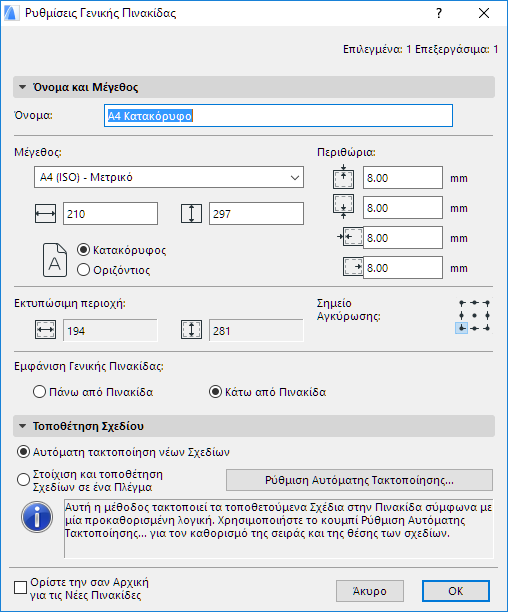Click the right margin value field
This screenshot has height=612, width=508.
pyautogui.click(x=403, y=268)
